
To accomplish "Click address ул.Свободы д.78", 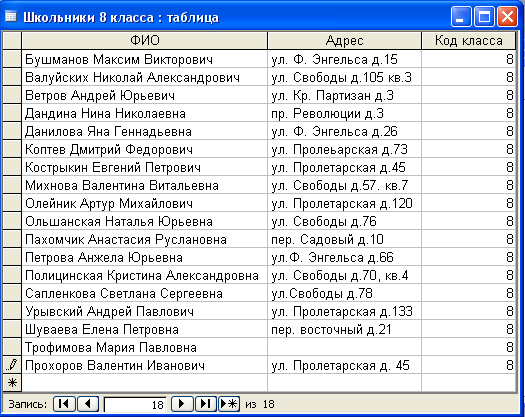I will click(344, 293).
